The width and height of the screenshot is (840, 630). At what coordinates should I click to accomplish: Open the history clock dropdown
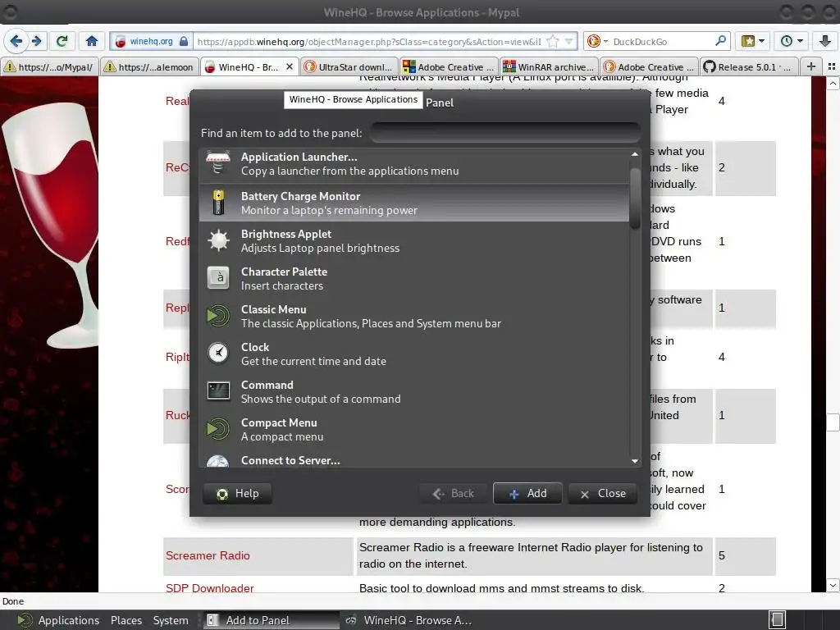(x=792, y=41)
